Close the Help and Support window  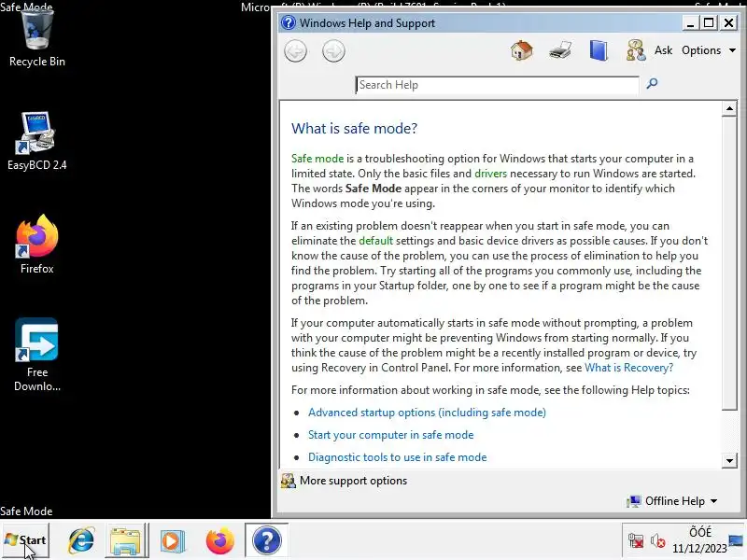point(729,22)
